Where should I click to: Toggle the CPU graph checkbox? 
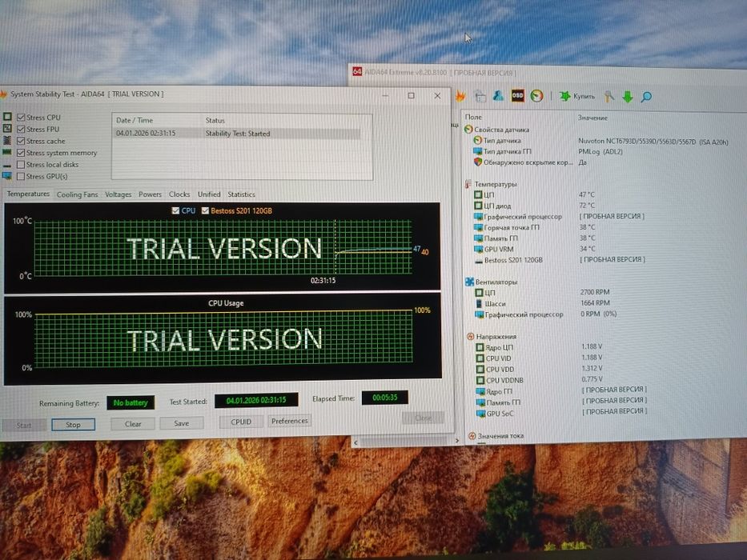tap(175, 210)
